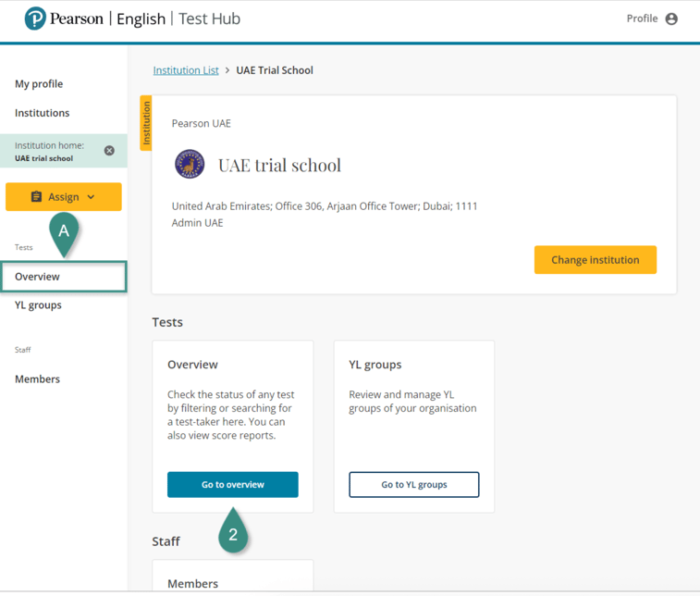Click the Profile text in header
Image resolution: width=700 pixels, height=596 pixels.
642,19
